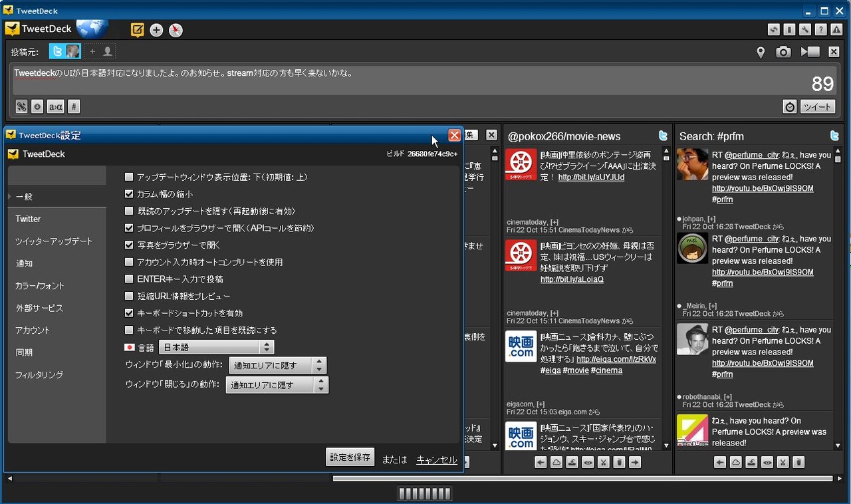Insert a hashtag using the # icon
The image size is (851, 504).
pyautogui.click(x=73, y=106)
